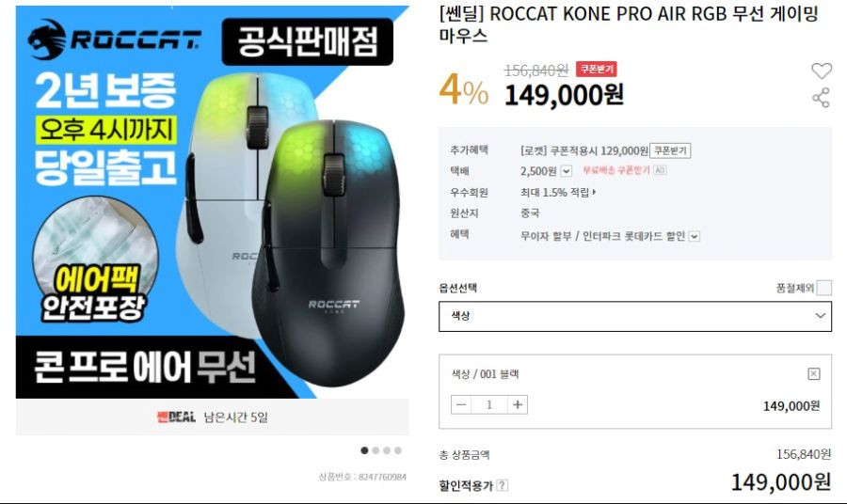
Task: Add the product to wishlist with the heart icon
Action: (x=822, y=71)
